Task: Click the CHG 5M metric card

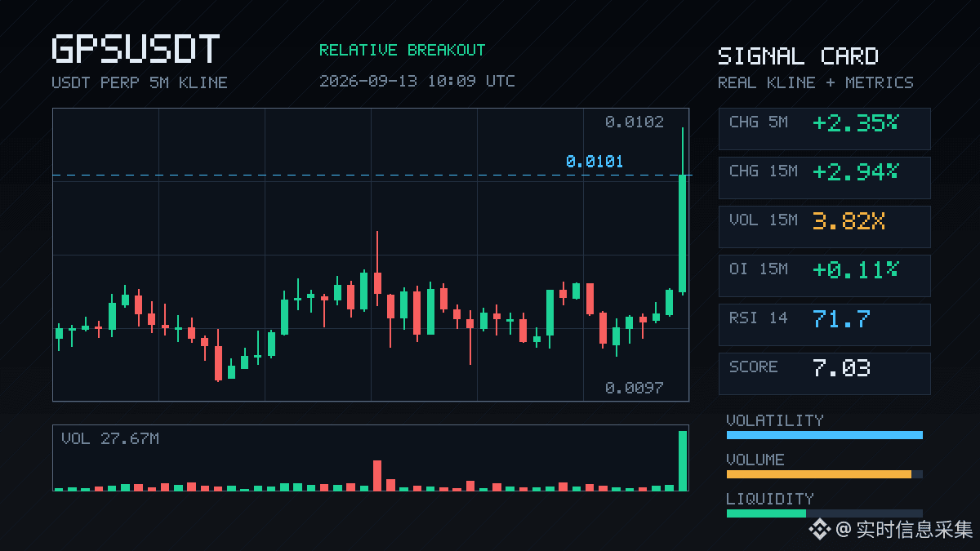Action: (x=824, y=128)
